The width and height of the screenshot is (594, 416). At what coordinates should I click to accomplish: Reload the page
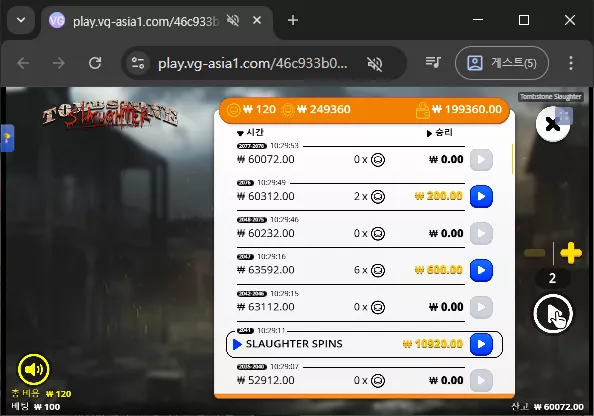coord(95,63)
